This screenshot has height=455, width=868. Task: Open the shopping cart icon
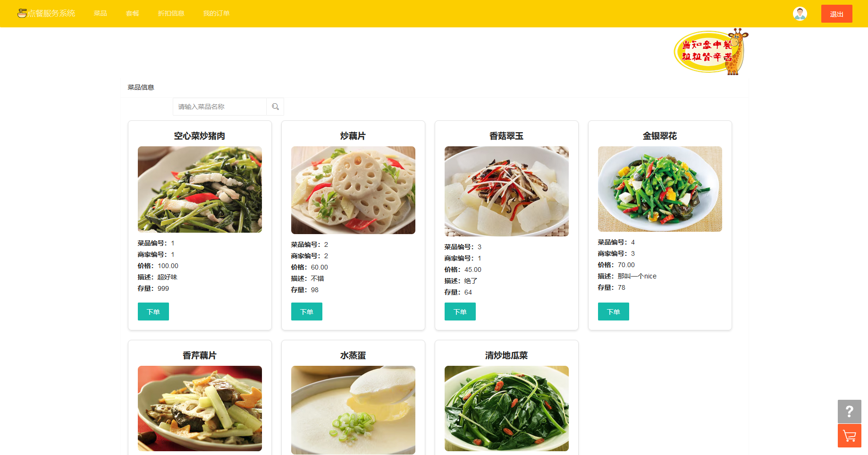click(x=850, y=436)
